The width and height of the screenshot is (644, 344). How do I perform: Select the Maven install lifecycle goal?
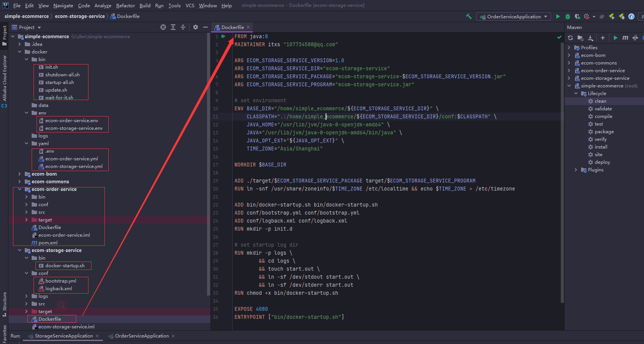click(601, 147)
